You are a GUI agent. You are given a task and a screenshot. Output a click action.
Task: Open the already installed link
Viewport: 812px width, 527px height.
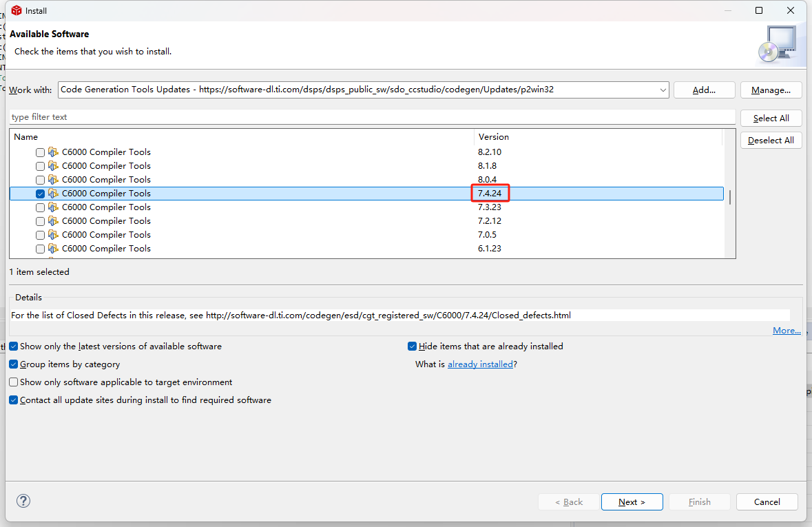[x=480, y=364]
